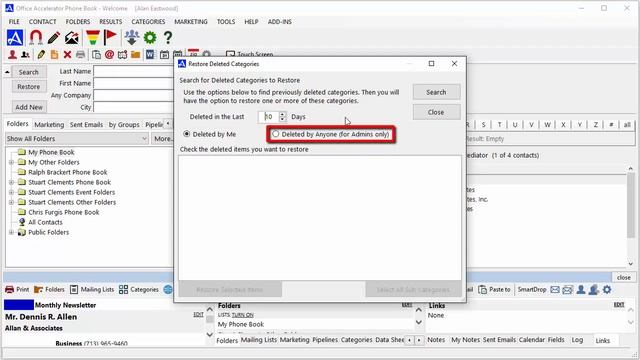The image size is (640, 360).
Task: Click the Search button in the dialog
Action: pyautogui.click(x=436, y=92)
